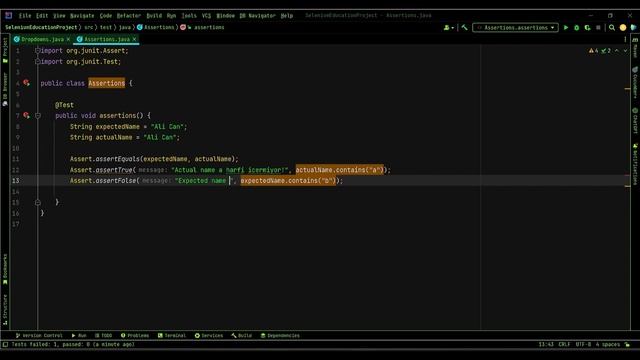Image resolution: width=640 pixels, height=360 pixels.
Task: Open UTF-8 file encoding selector
Action: [x=583, y=344]
